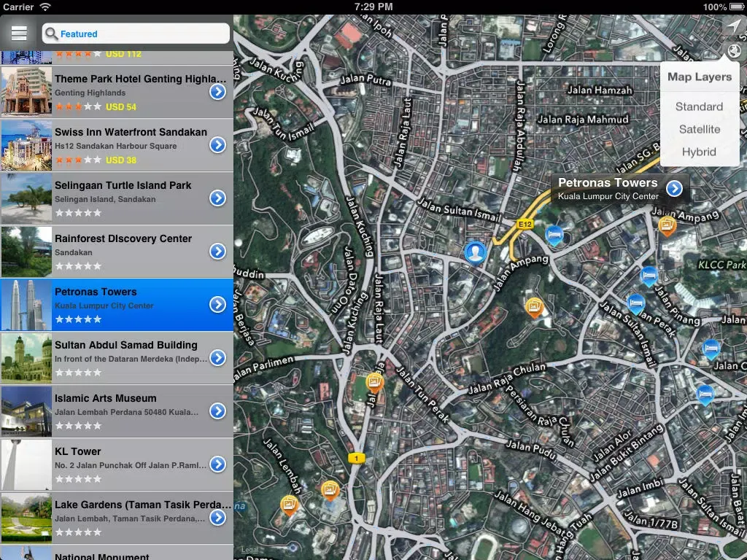Click Sultan Abdul Samad Building title
Image resolution: width=747 pixels, height=560 pixels.
[x=126, y=345]
